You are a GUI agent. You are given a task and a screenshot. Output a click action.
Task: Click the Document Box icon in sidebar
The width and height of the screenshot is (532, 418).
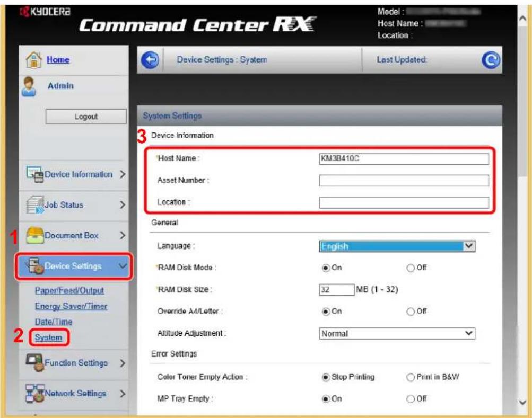35,235
